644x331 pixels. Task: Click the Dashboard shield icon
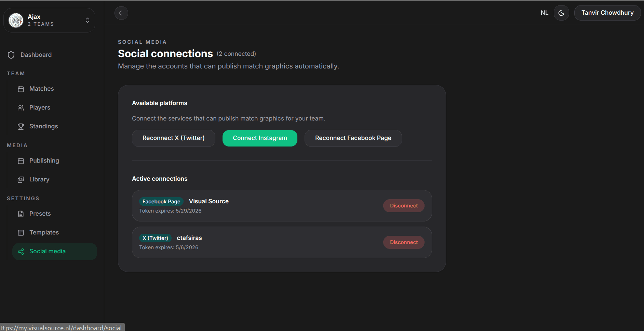[11, 55]
